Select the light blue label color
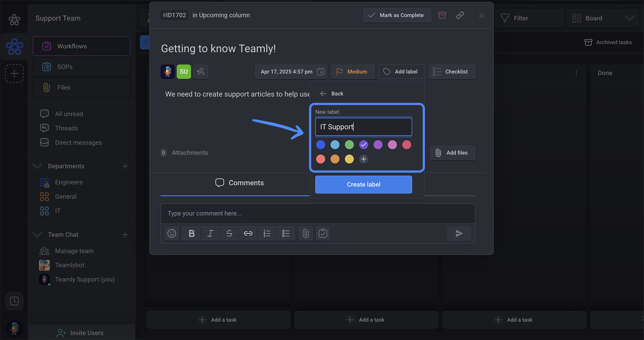 pos(335,145)
